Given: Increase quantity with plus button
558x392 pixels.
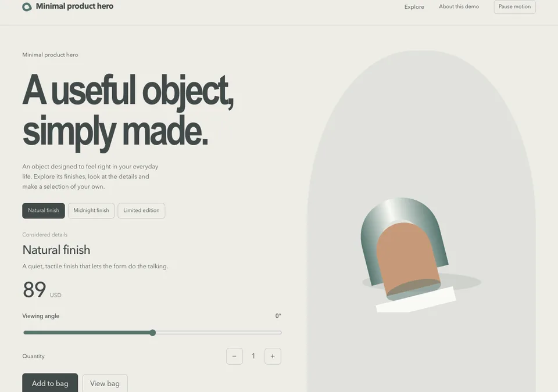Looking at the screenshot, I should click(x=273, y=356).
